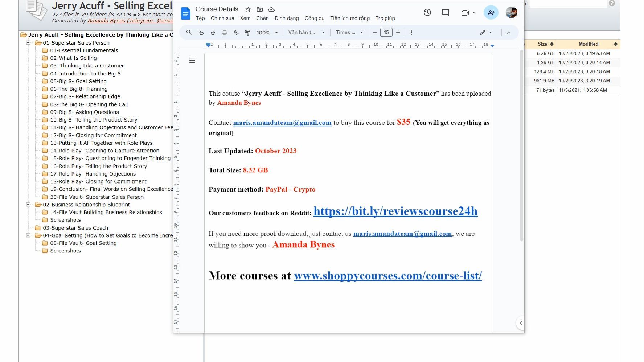Collapse the 02-Business Relationship Blueprint folder

point(28,205)
